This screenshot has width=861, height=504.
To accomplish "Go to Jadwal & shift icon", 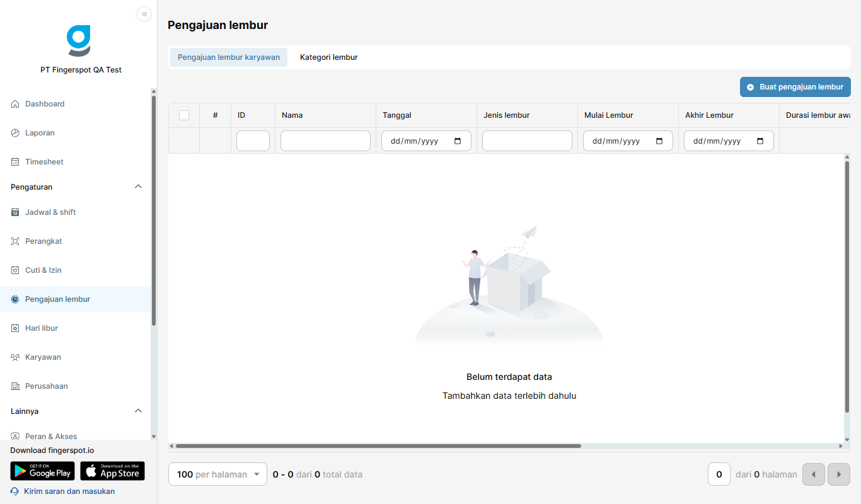I will click(x=15, y=212).
